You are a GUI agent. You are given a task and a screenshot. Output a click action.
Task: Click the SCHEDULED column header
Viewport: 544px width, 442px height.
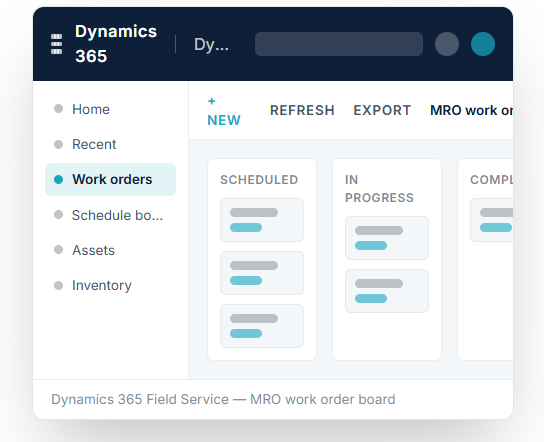(x=259, y=180)
